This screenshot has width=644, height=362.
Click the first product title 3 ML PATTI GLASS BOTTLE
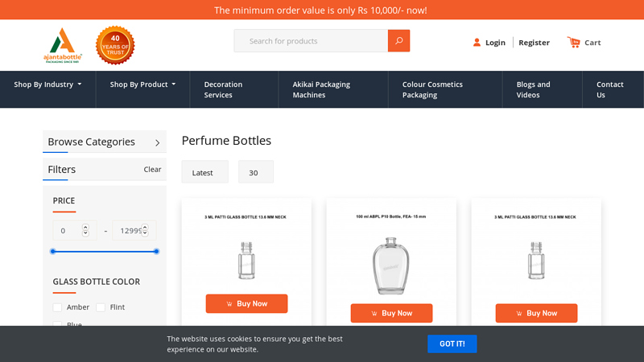click(246, 217)
